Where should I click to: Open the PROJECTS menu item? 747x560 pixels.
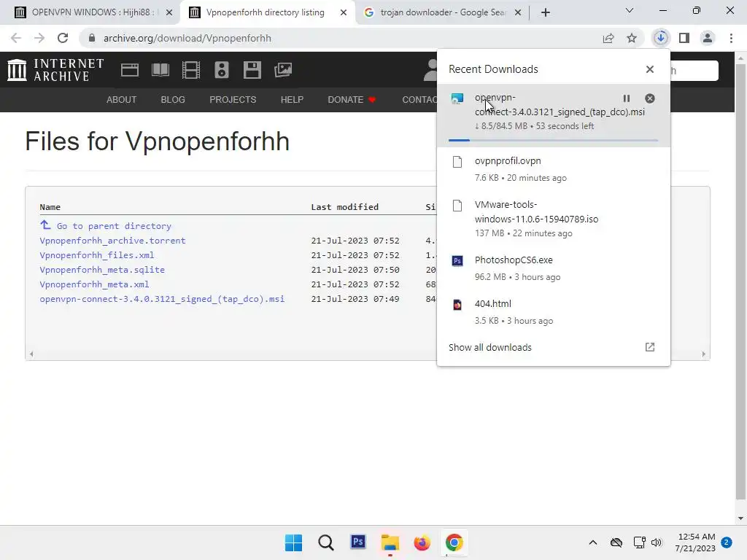point(233,99)
